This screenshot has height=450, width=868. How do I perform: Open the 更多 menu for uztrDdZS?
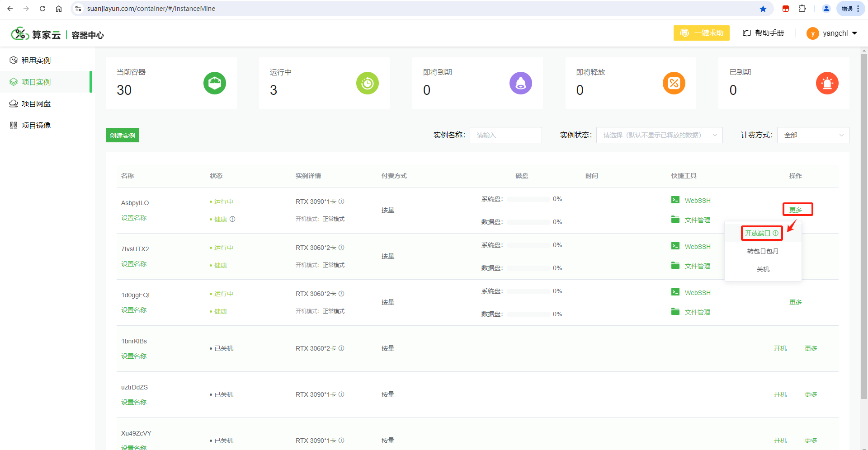[x=811, y=394]
